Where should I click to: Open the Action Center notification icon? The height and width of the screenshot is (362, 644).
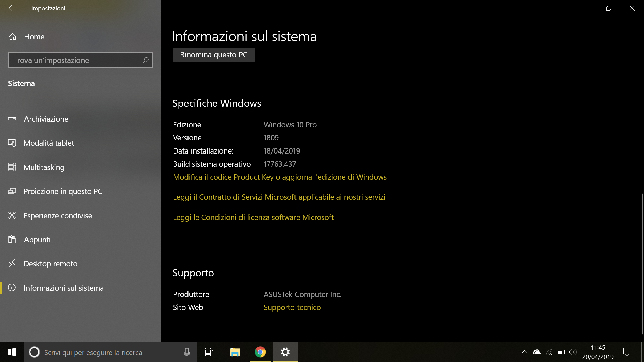click(627, 352)
